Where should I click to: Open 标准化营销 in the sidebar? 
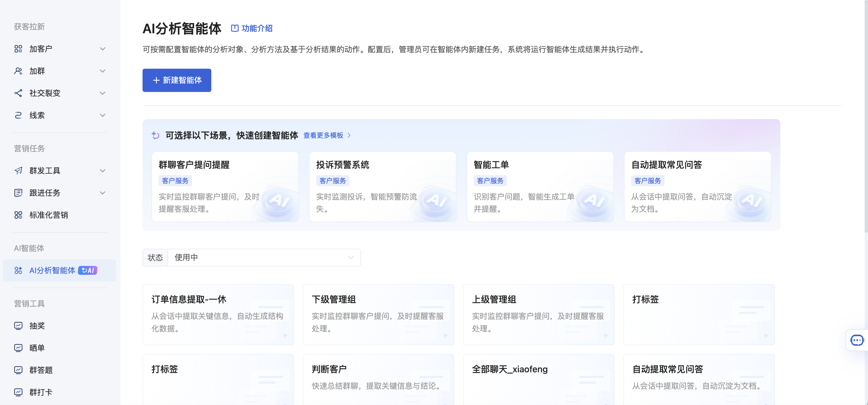[59, 215]
